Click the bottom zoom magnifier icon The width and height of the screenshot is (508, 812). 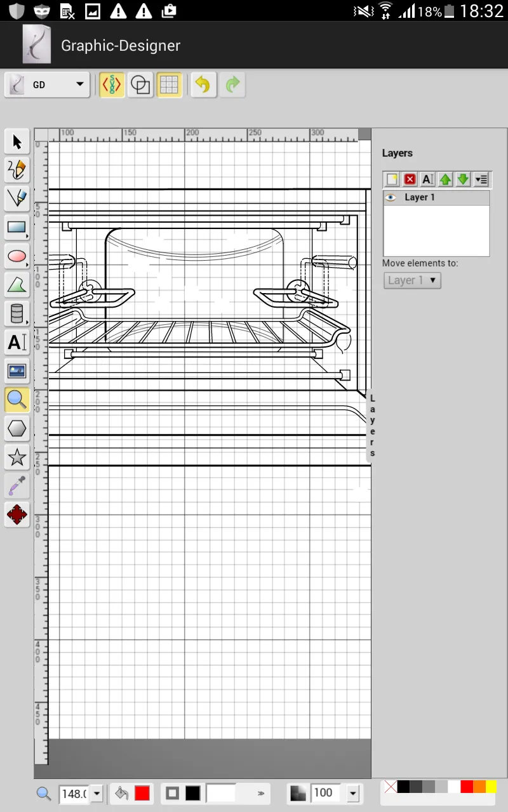43,793
